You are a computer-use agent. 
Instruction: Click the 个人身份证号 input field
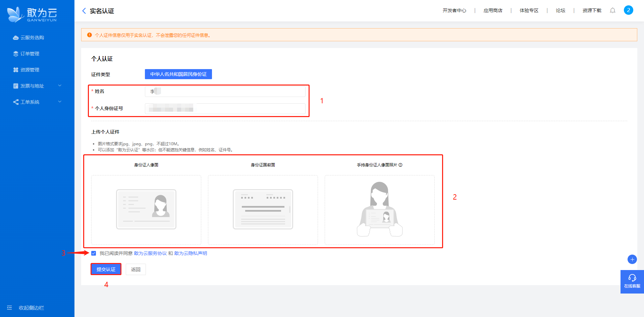click(225, 108)
